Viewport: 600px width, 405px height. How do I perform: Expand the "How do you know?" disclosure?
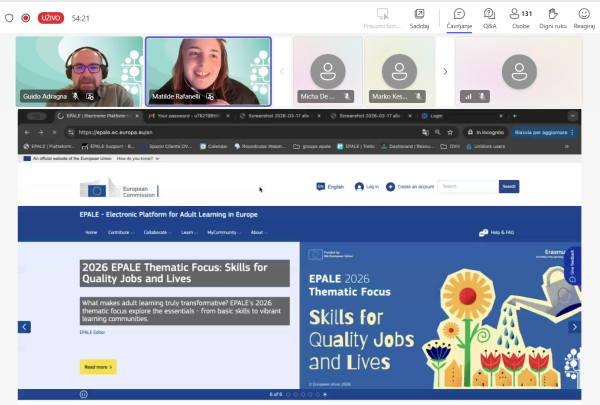(x=139, y=158)
